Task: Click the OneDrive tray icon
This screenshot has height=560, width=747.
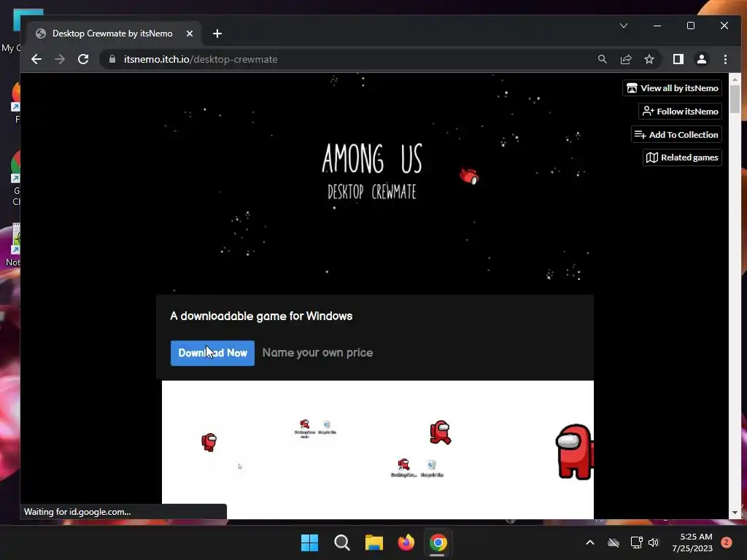Action: tap(613, 542)
